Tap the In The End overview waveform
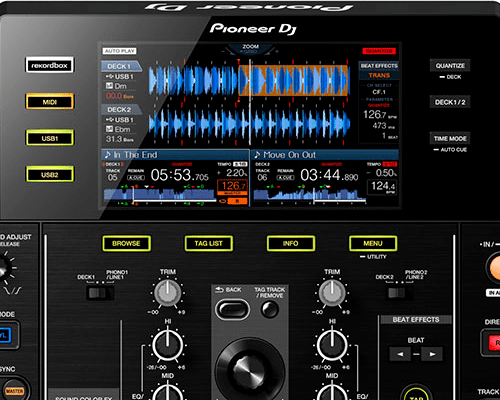This screenshot has height=400, width=500. (160, 194)
